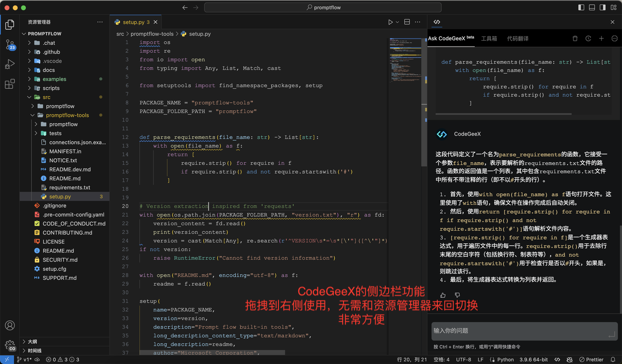Like the CodeGeeX answer with thumbs up
This screenshot has width=622, height=364.
[x=443, y=295]
